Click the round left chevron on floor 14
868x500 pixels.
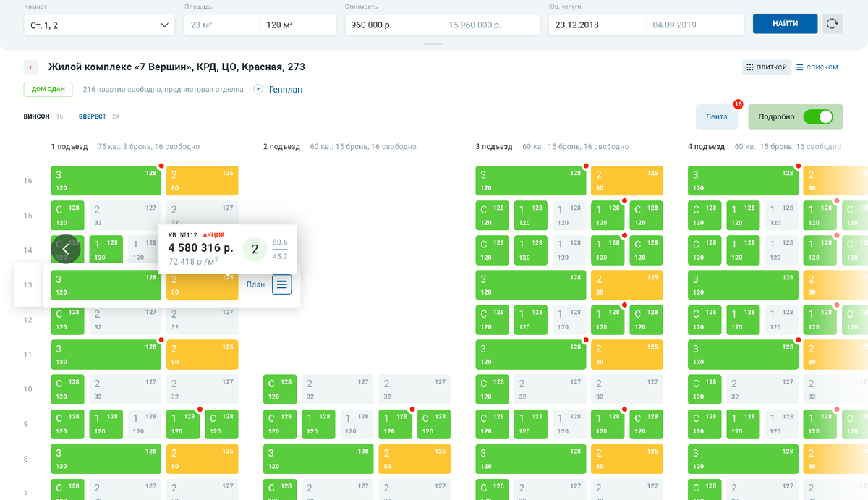65,249
